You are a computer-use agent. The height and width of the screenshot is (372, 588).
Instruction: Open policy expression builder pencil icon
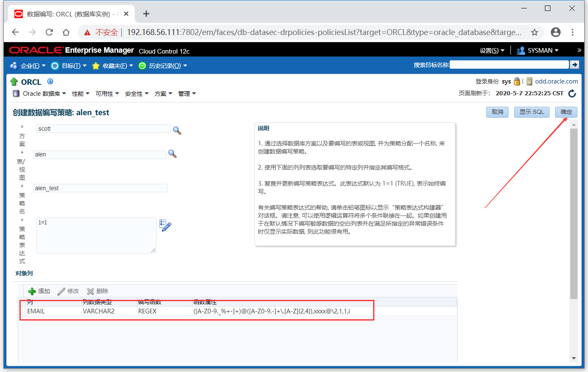pos(165,225)
